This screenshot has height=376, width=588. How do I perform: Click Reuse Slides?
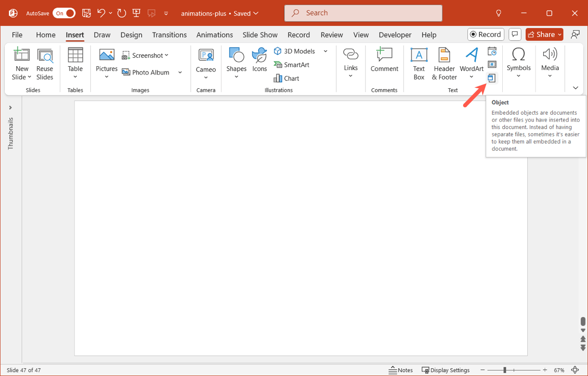pos(45,64)
